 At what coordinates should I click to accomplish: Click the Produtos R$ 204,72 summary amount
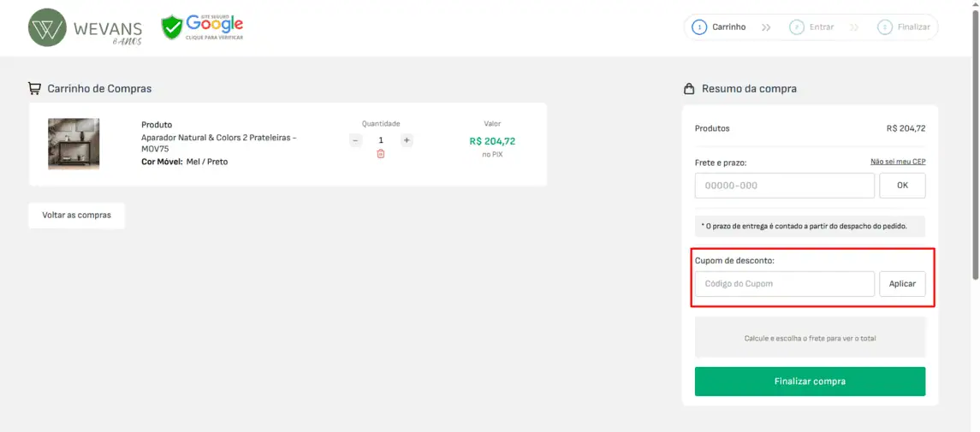coord(906,128)
